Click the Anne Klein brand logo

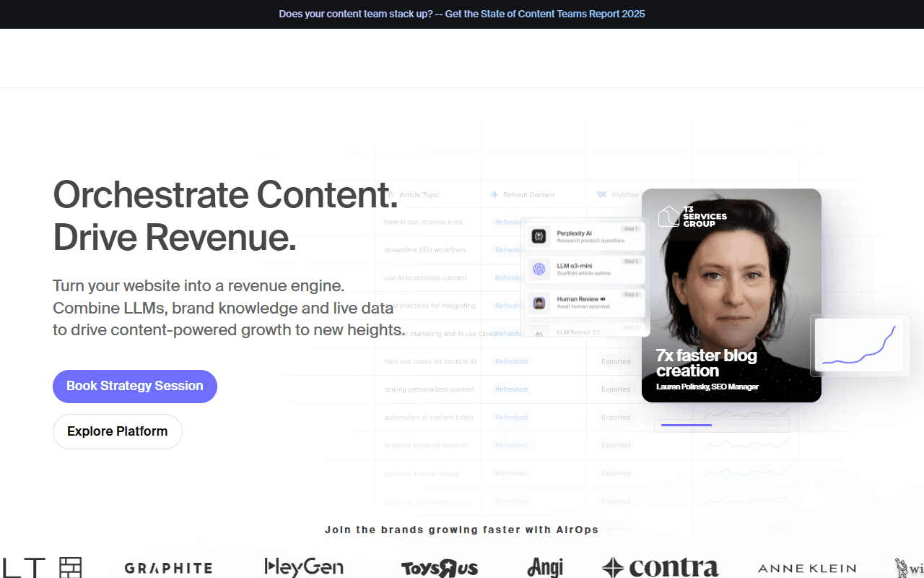tap(807, 569)
